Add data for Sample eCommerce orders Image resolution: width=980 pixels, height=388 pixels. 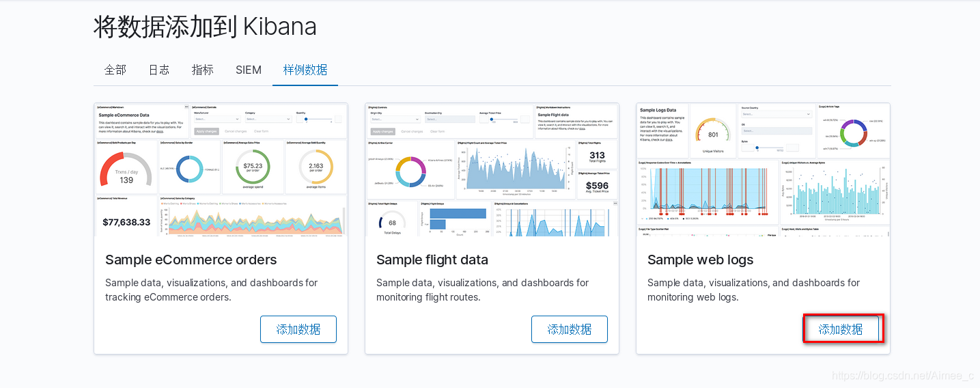point(298,329)
